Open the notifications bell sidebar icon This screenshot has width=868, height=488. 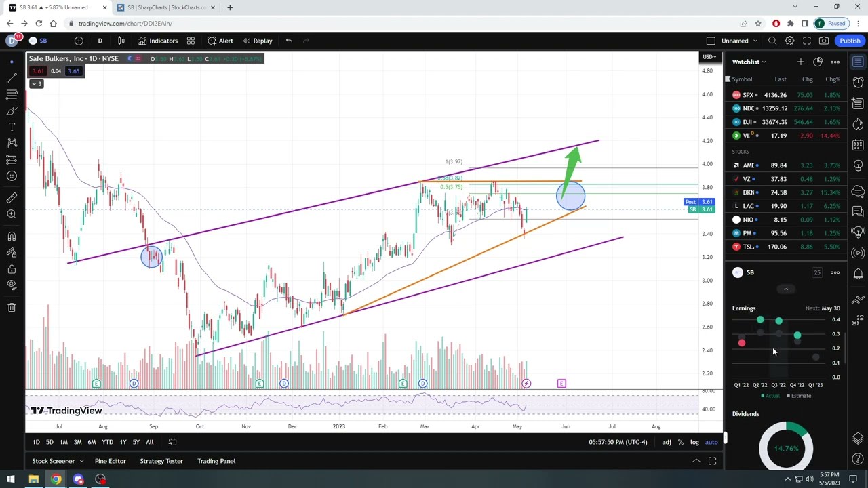coord(858,274)
